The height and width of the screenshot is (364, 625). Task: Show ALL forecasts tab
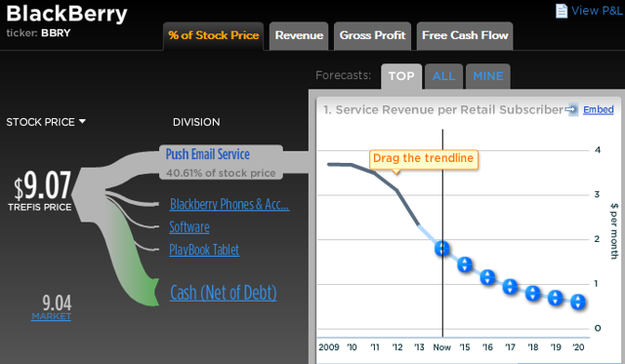443,76
